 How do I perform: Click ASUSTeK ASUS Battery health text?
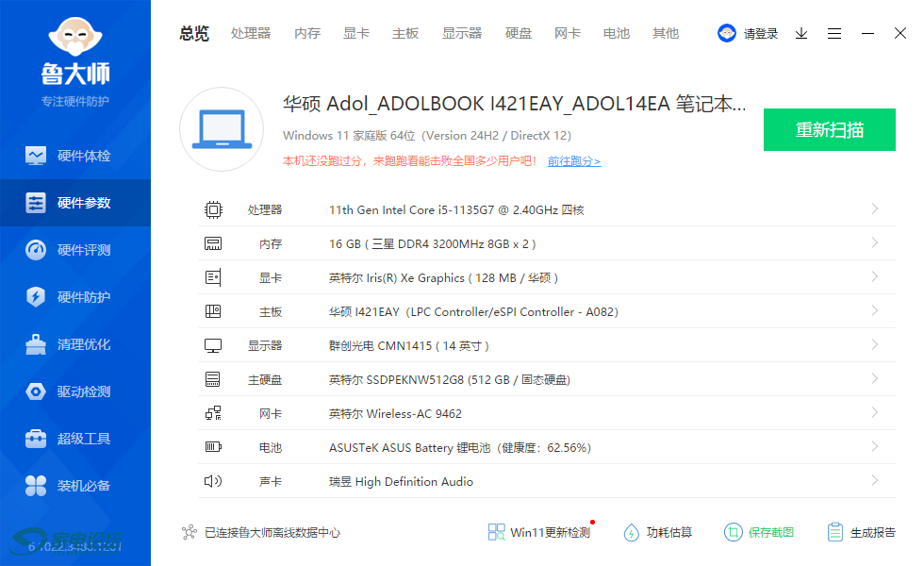460,447
